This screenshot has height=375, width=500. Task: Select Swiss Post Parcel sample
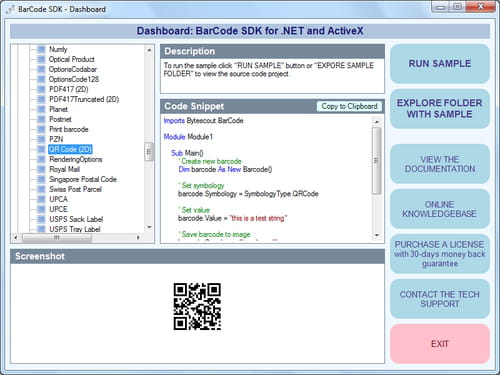(x=76, y=189)
